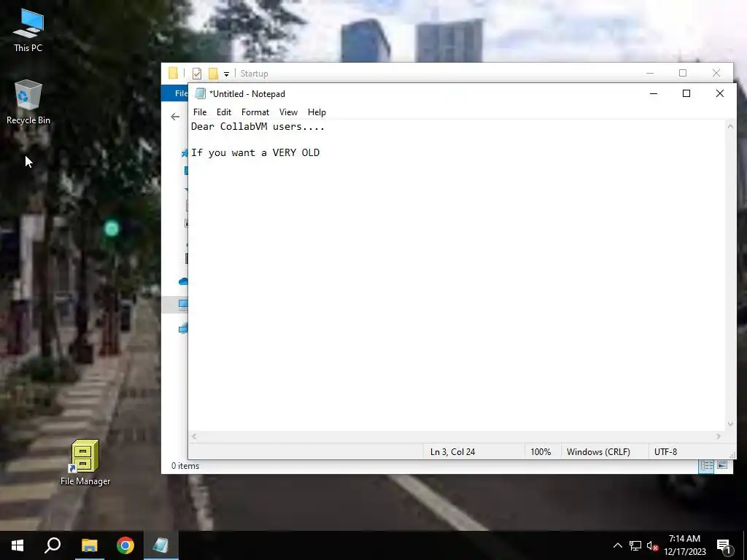Viewport: 747px width, 560px height.
Task: Open Notepad File menu
Action: [200, 112]
